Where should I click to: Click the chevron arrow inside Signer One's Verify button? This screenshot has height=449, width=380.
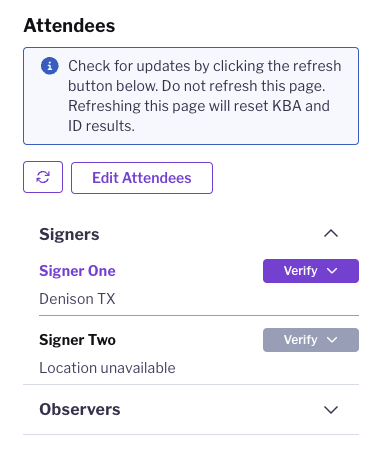[332, 271]
